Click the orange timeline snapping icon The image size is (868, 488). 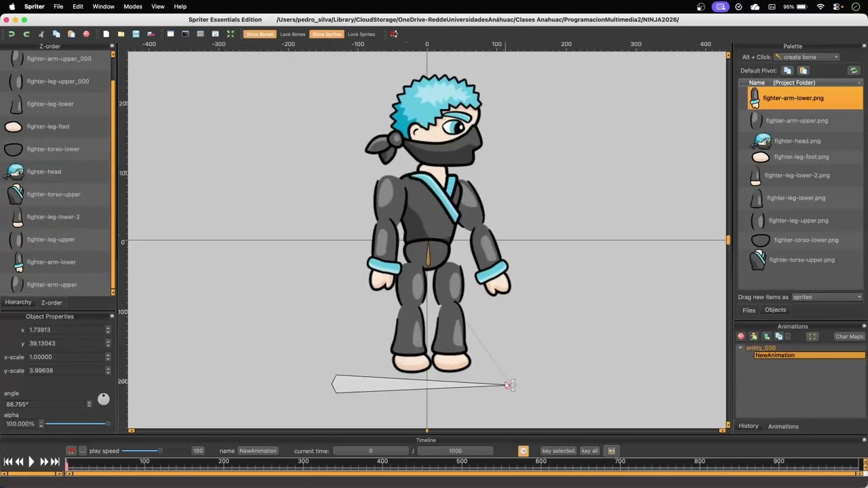pos(523,451)
